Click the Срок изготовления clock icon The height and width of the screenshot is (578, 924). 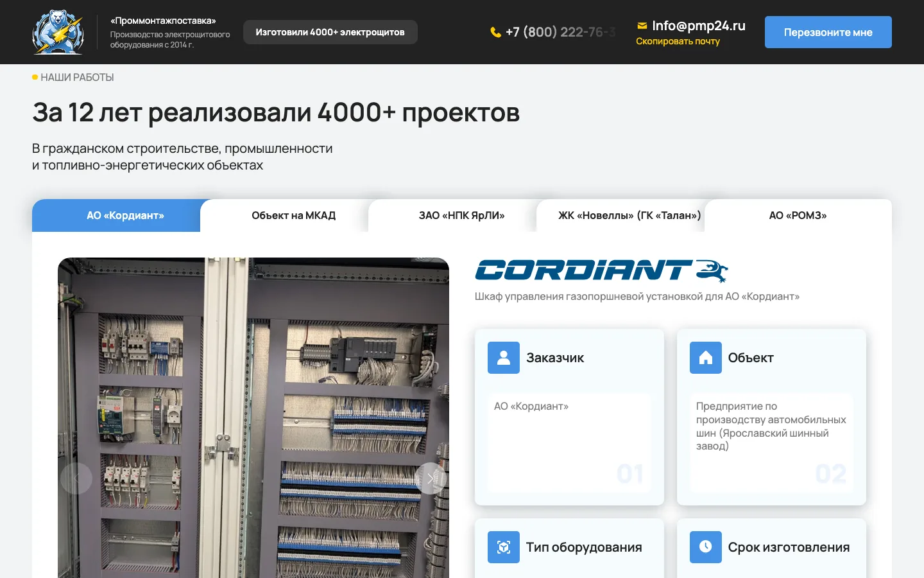pyautogui.click(x=706, y=547)
